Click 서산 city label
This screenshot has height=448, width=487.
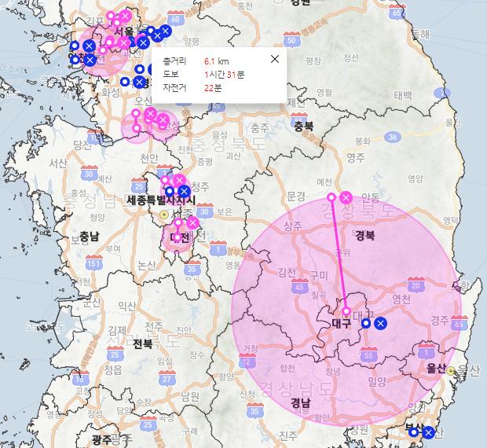pos(58,163)
